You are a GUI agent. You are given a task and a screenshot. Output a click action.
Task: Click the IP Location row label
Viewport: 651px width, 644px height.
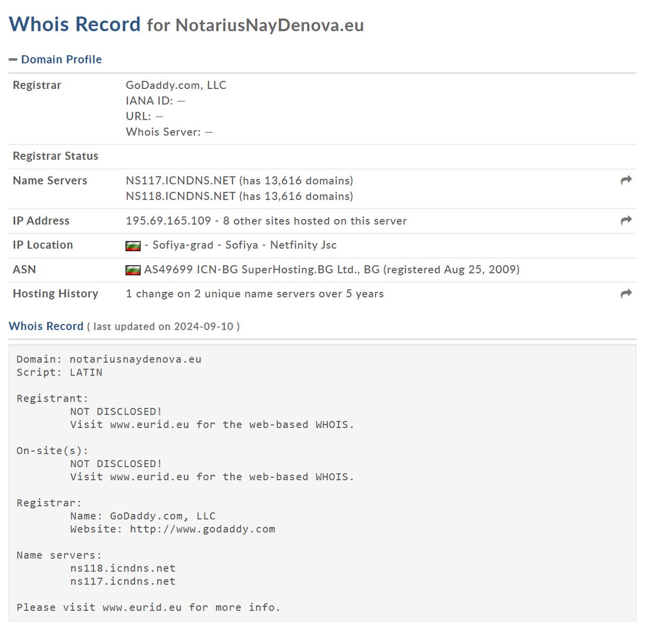(x=43, y=245)
